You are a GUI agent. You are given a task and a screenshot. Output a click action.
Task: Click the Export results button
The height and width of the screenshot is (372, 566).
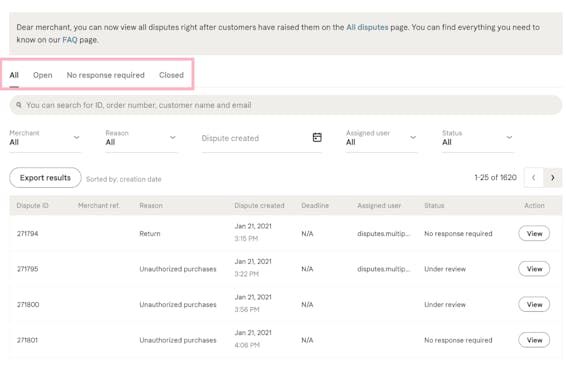(45, 178)
